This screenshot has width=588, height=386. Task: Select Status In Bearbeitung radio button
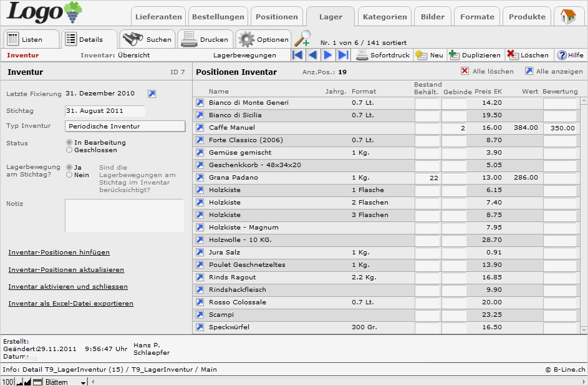click(69, 143)
